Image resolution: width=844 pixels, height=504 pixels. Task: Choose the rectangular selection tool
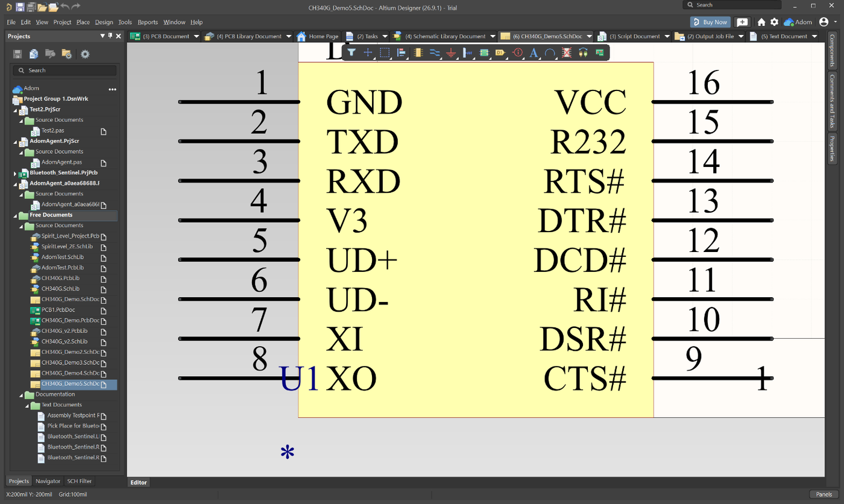[385, 52]
